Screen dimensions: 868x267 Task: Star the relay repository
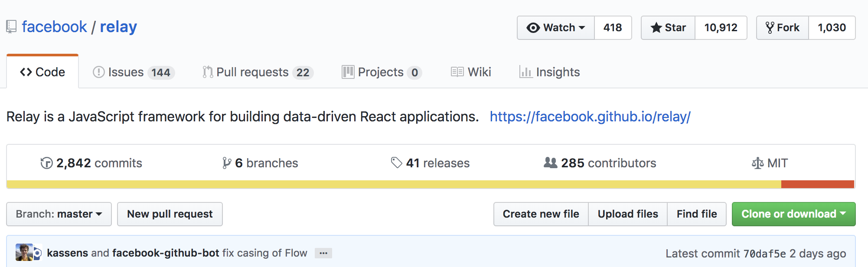point(668,28)
